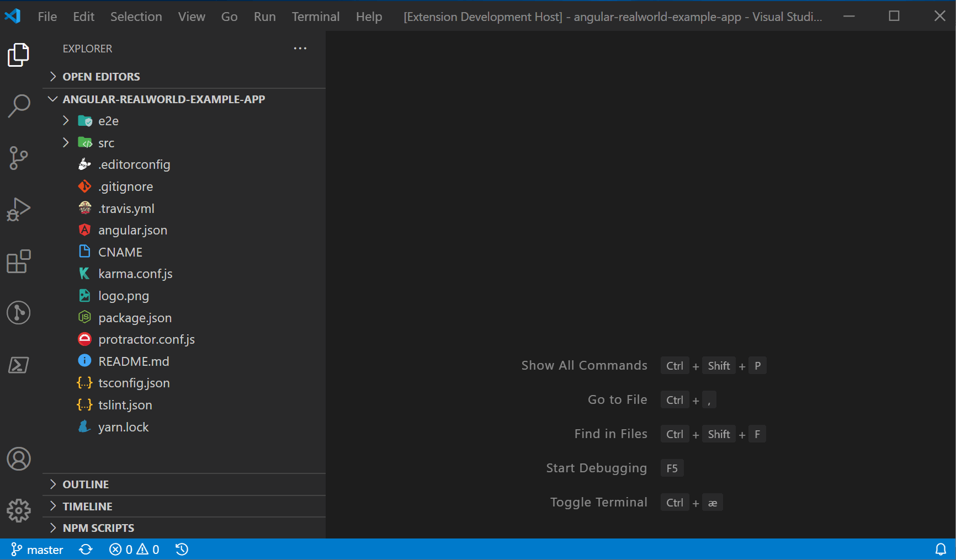Open Explorer views and more actions ellipsis

tap(300, 49)
